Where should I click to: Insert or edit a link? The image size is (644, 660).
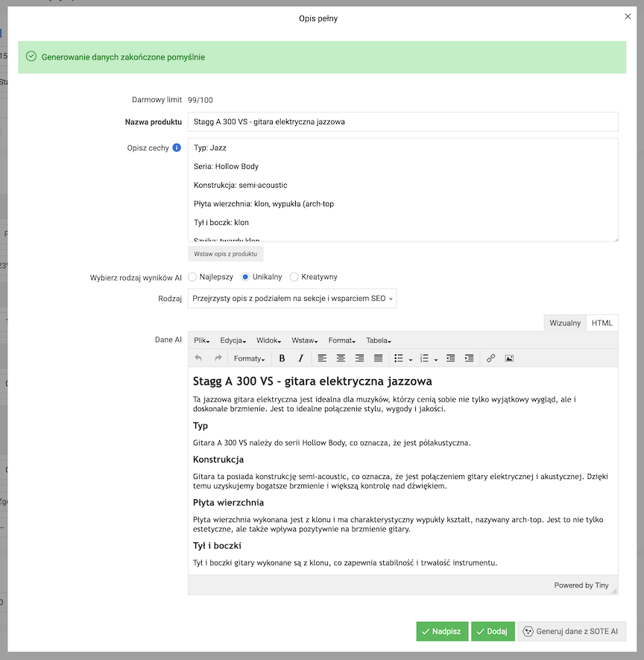(490, 358)
